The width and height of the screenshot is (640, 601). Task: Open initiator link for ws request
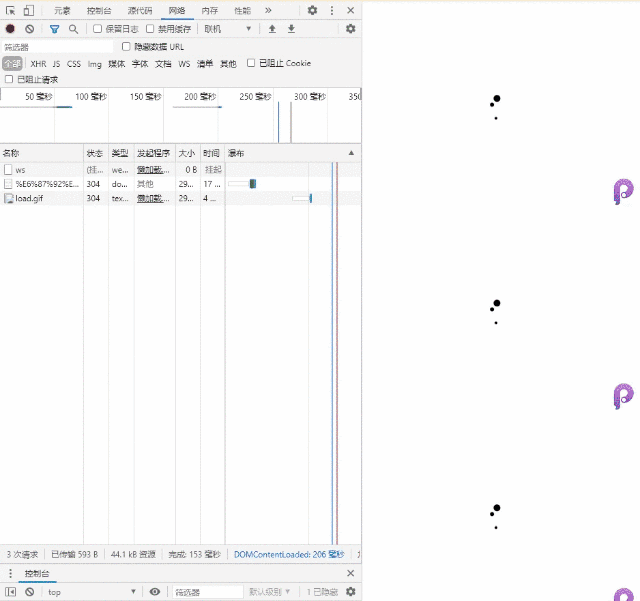(153, 170)
